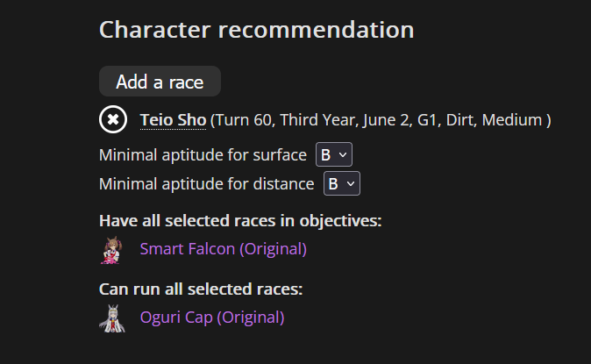Viewport: 591px width, 364px height.
Task: Click the Character recommendation heading
Action: [256, 29]
